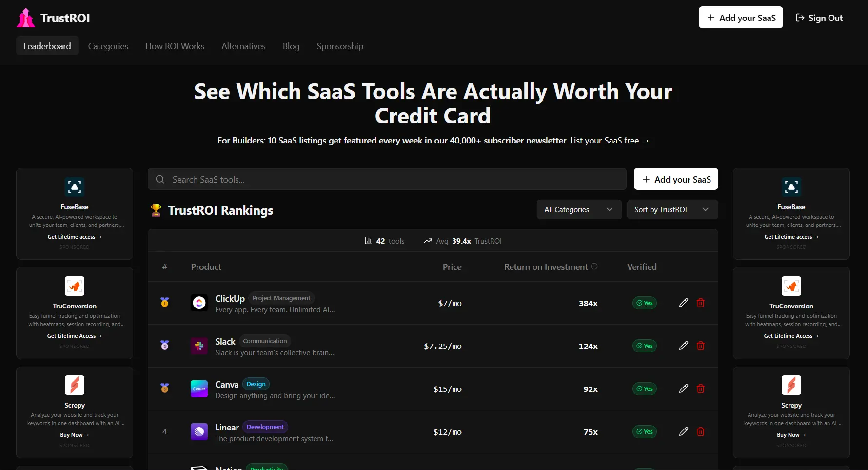
Task: Click Sign Out
Action: (819, 18)
